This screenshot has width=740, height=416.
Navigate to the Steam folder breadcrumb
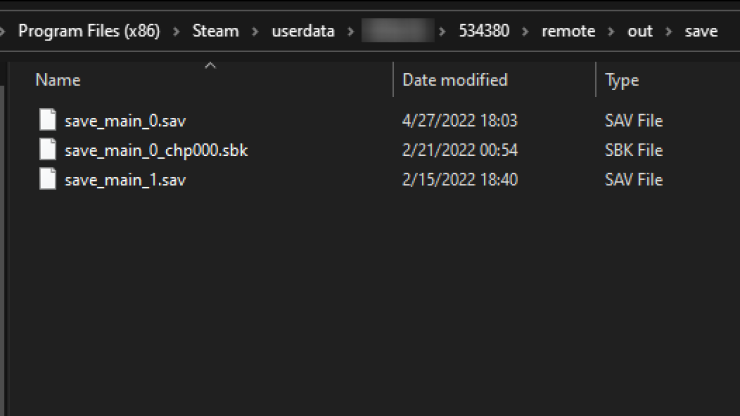216,31
